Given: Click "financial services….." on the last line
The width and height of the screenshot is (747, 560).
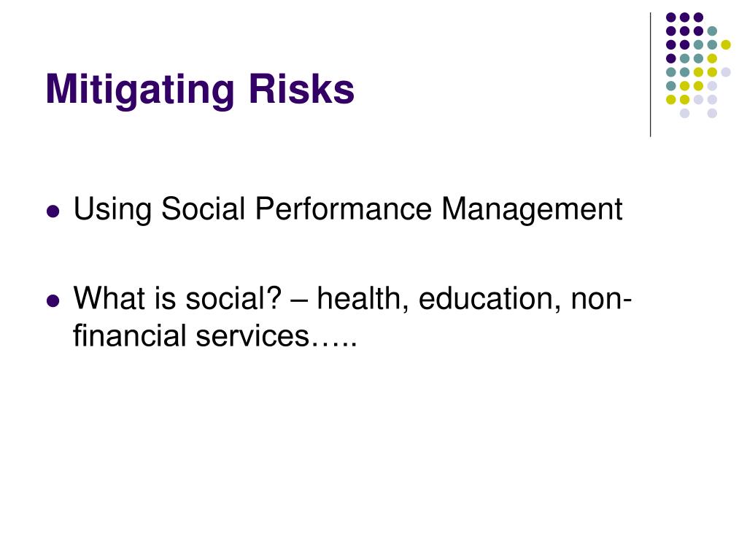Looking at the screenshot, I should pos(215,335).
